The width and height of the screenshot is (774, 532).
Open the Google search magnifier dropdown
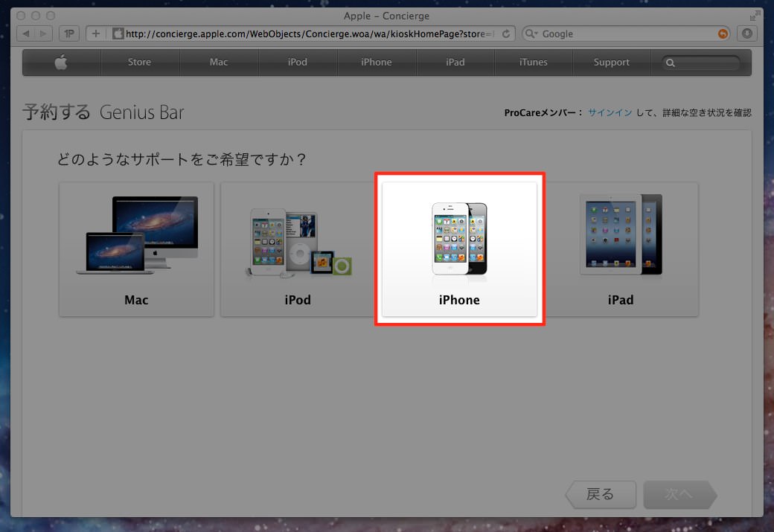click(531, 33)
